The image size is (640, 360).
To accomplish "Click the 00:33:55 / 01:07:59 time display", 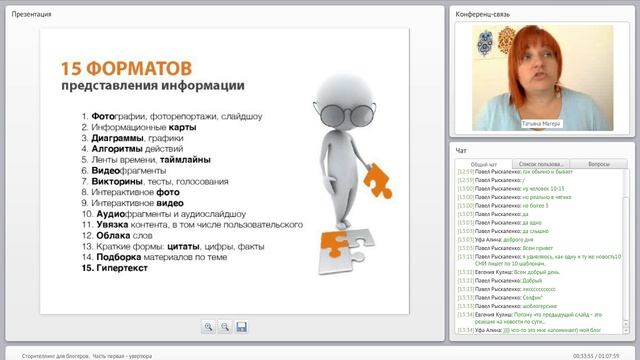I will pos(596,356).
